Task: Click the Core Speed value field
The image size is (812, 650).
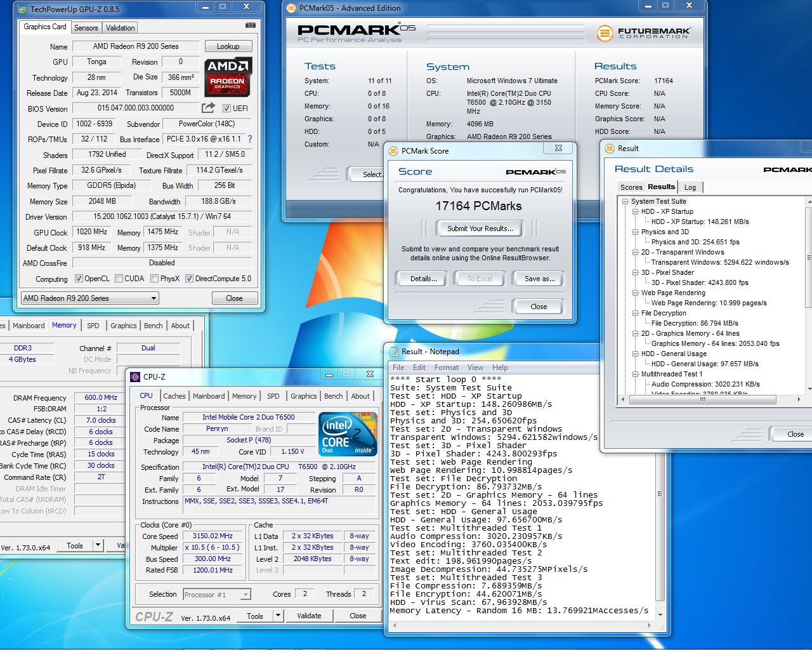Action: tap(213, 536)
